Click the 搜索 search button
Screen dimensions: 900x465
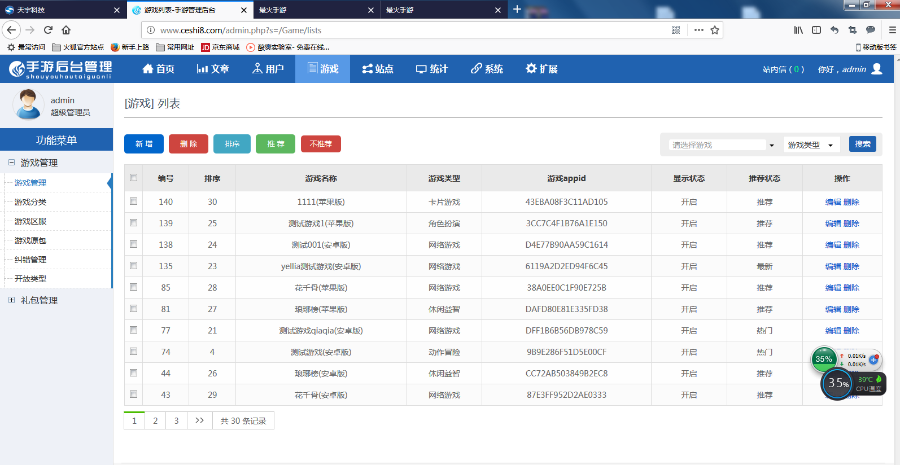[861, 144]
